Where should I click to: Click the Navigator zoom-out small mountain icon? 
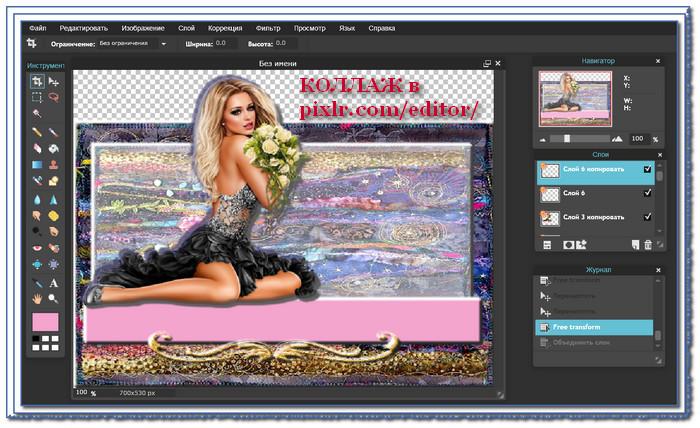pos(542,139)
